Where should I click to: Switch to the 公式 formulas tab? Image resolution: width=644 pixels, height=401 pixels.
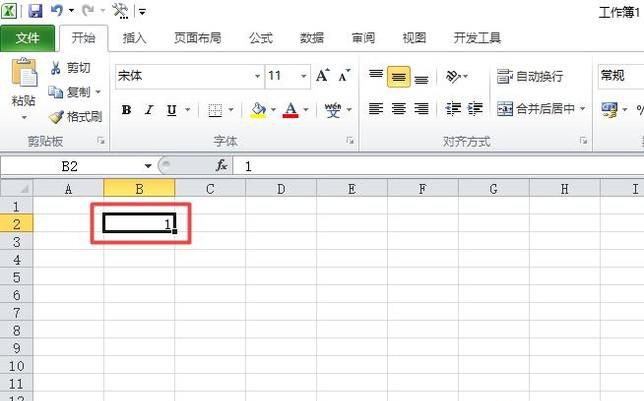tap(261, 38)
